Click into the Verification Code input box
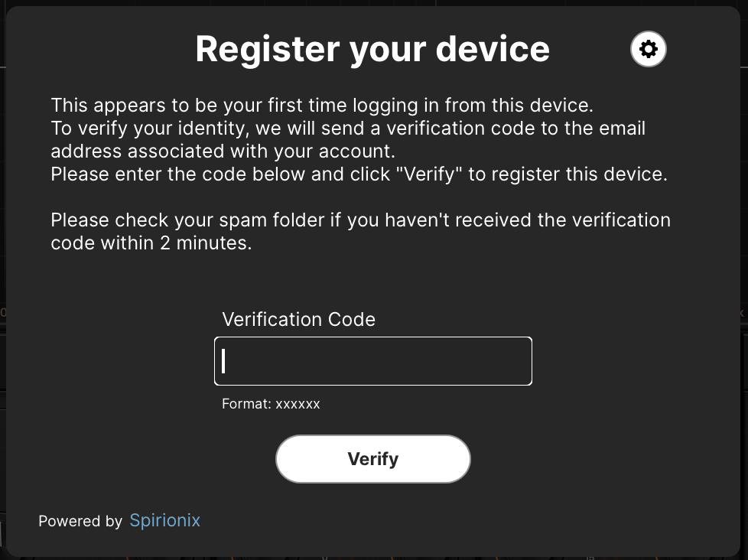 click(373, 361)
